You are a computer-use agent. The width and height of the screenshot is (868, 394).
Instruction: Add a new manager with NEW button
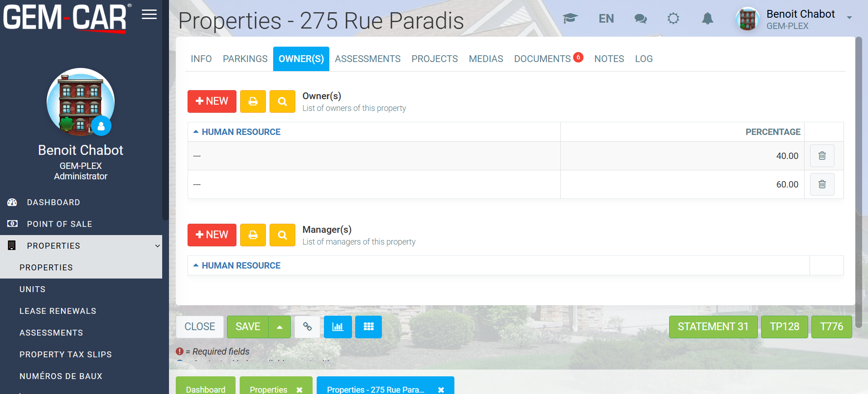pos(212,235)
